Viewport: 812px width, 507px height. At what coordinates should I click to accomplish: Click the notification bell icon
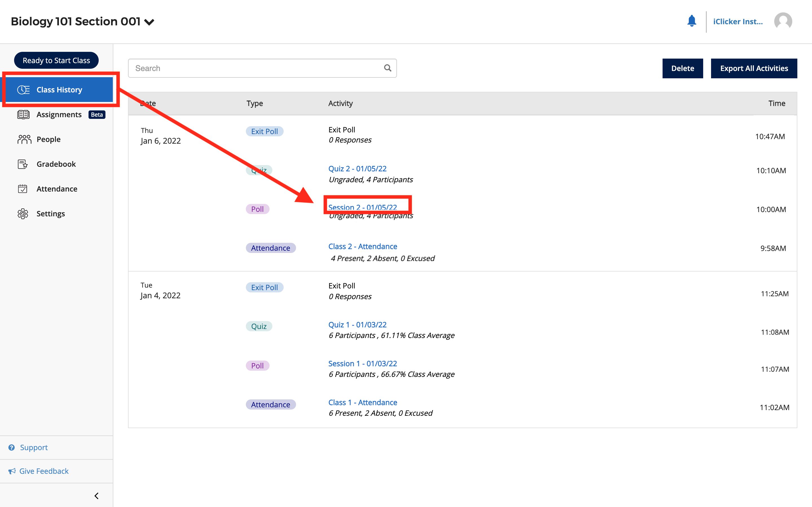pyautogui.click(x=692, y=21)
